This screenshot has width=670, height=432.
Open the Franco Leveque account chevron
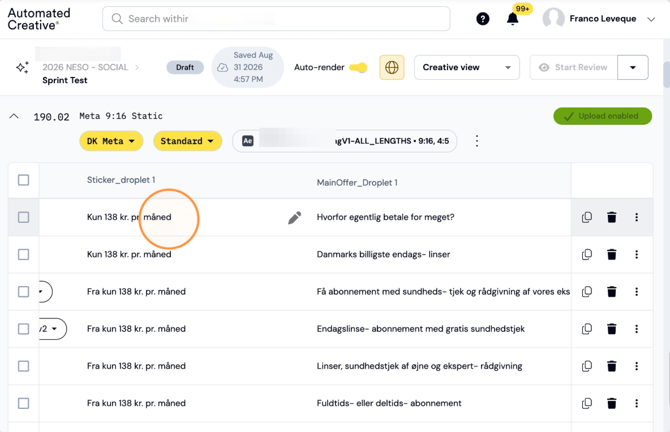(x=651, y=19)
